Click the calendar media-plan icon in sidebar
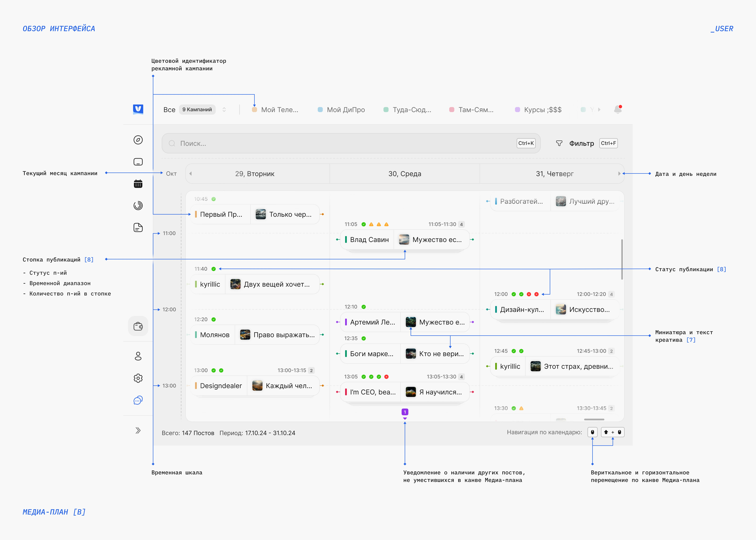 pyautogui.click(x=138, y=184)
